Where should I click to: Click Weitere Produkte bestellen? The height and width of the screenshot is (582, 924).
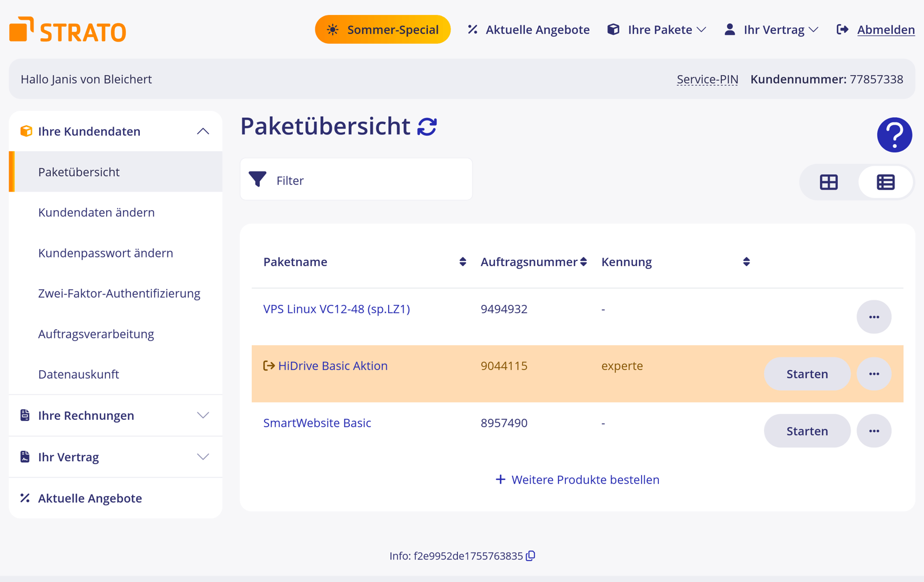(x=577, y=479)
